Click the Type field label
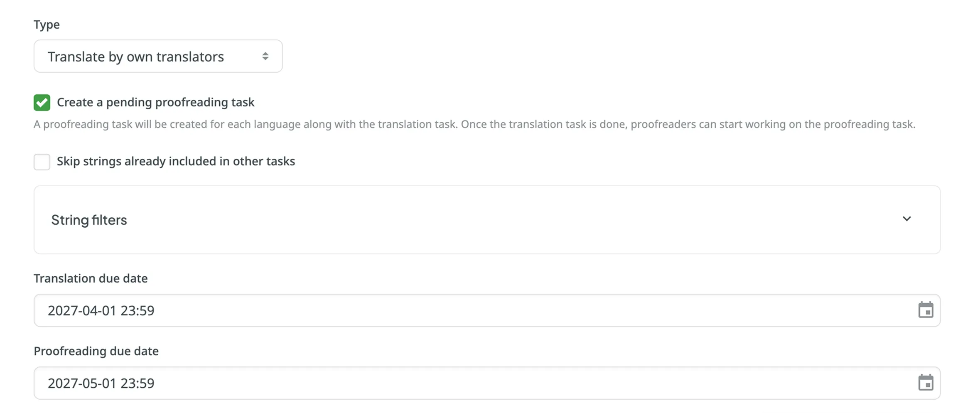980x413 pixels. pos(47,25)
